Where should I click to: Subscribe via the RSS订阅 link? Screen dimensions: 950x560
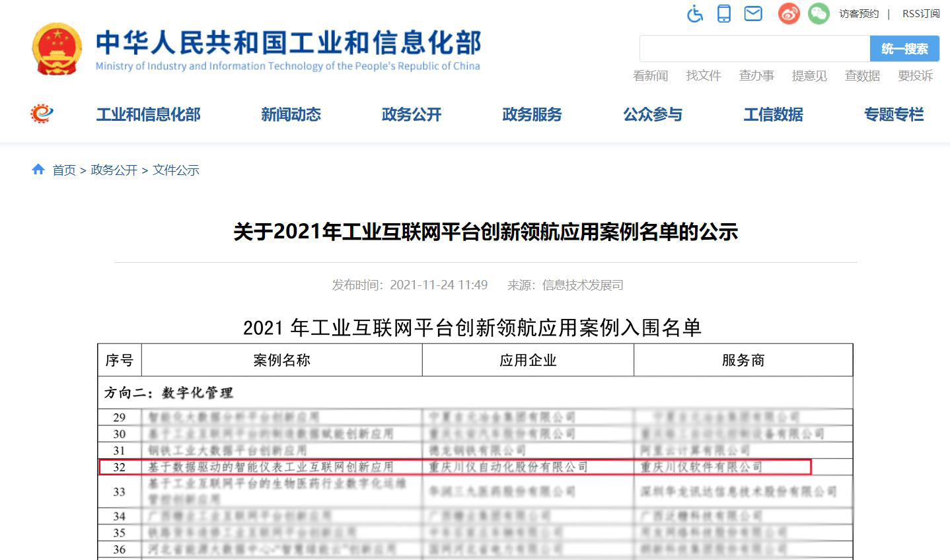click(x=921, y=13)
